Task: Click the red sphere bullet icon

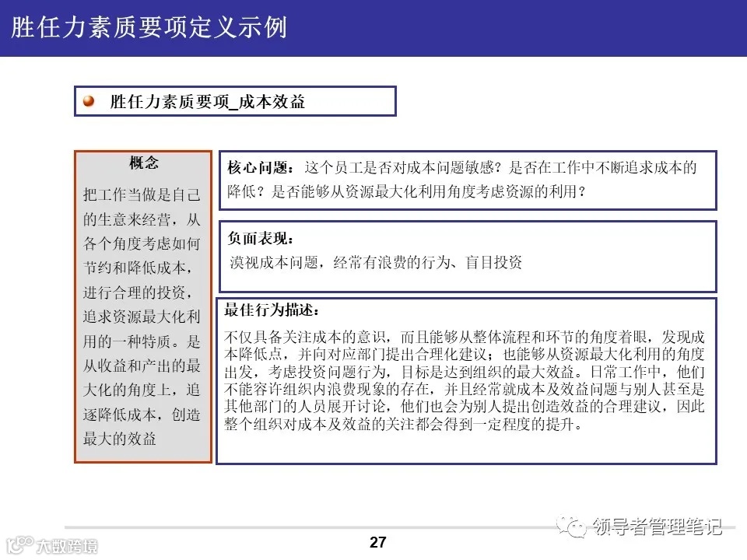Action: click(88, 100)
